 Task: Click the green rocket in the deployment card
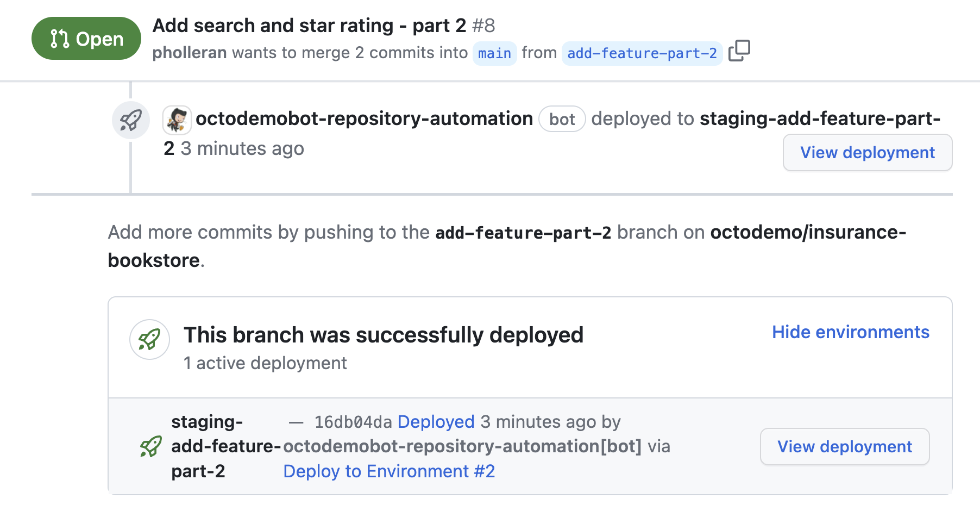[x=149, y=339]
